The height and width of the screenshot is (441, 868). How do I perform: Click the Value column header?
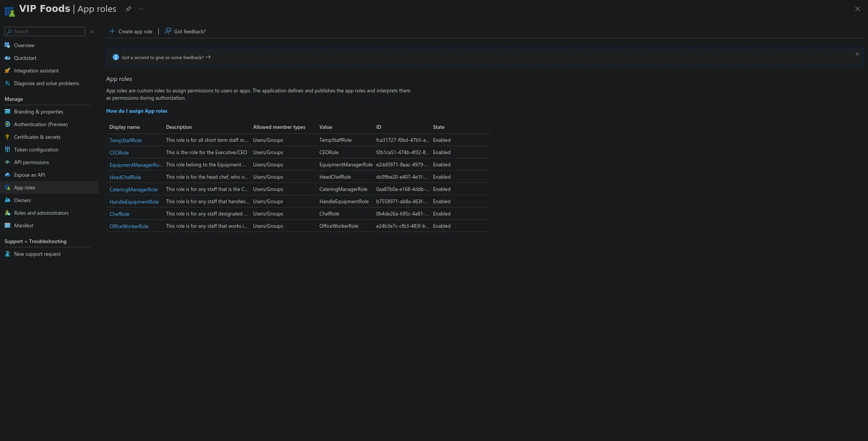tap(326, 127)
